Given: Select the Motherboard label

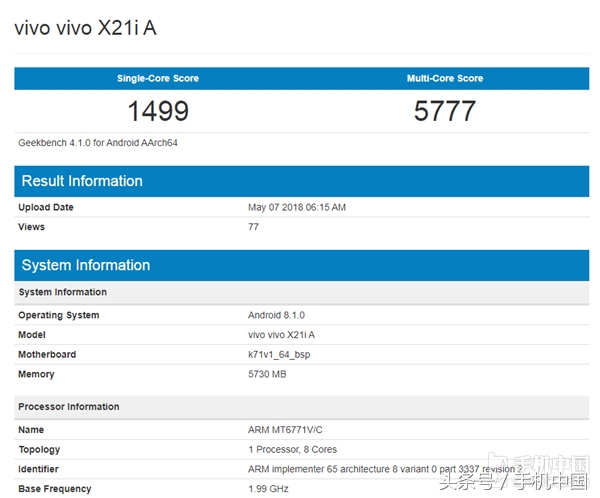Looking at the screenshot, I should click(x=47, y=354).
